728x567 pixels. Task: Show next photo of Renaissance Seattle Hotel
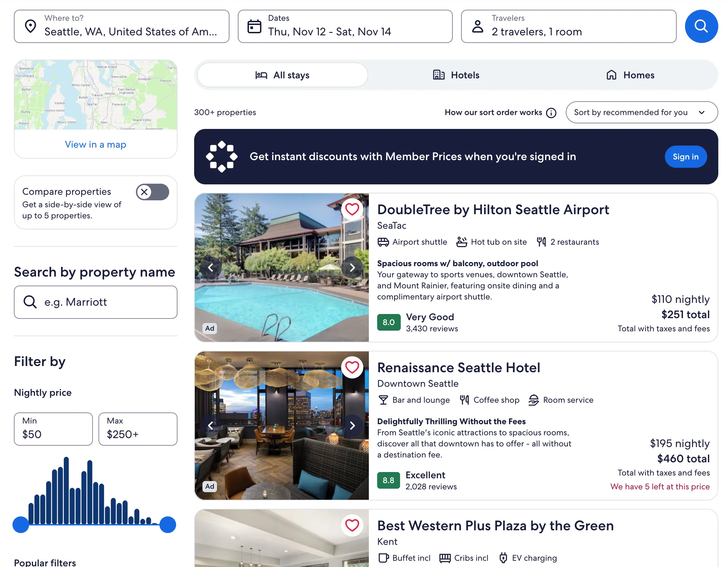(x=352, y=425)
